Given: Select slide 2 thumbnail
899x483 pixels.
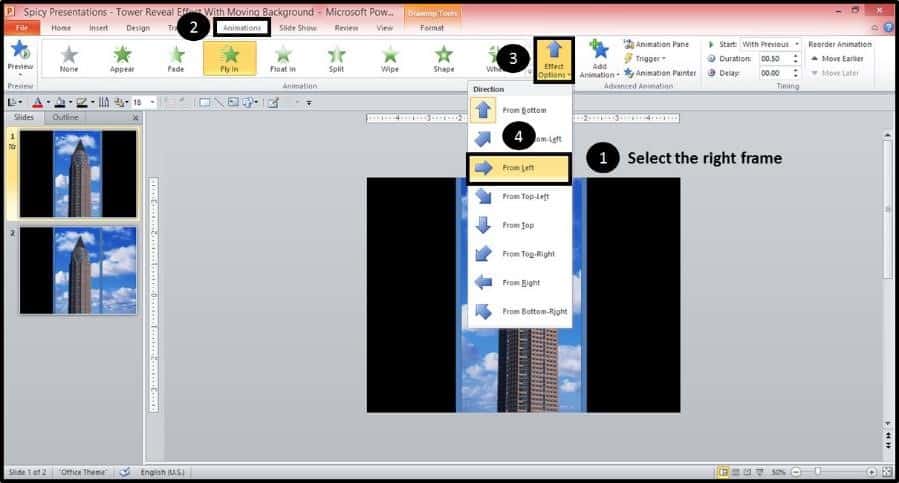Looking at the screenshot, I should (78, 270).
